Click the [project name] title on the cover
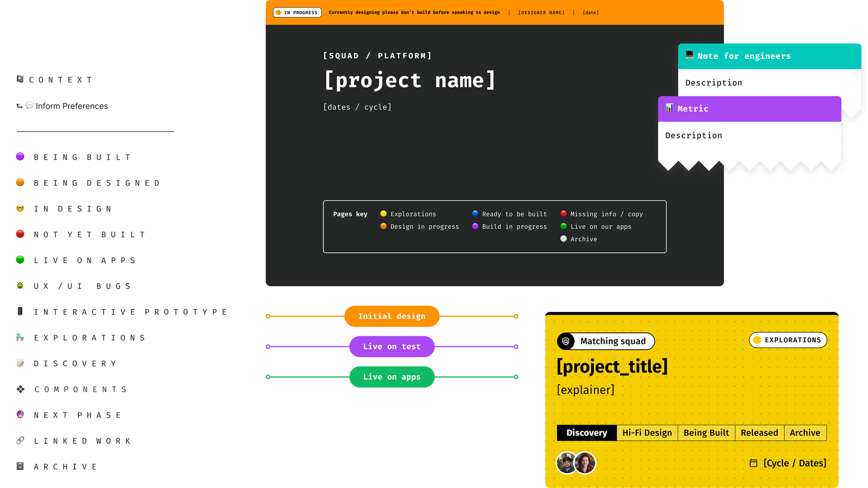The width and height of the screenshot is (868, 488). click(x=410, y=81)
